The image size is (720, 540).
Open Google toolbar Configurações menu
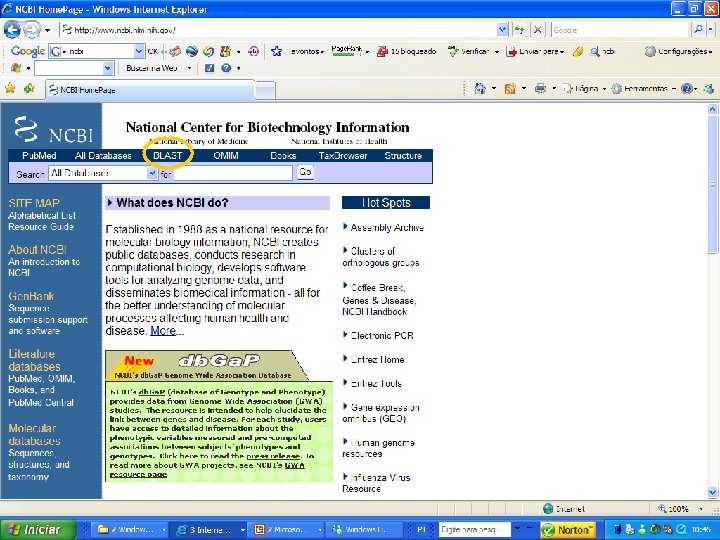(678, 51)
